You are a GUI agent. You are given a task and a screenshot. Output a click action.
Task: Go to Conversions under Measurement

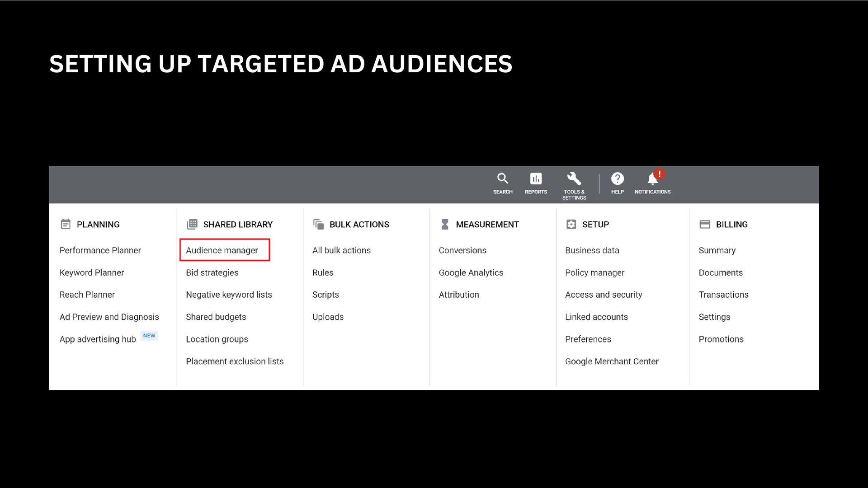click(x=462, y=250)
